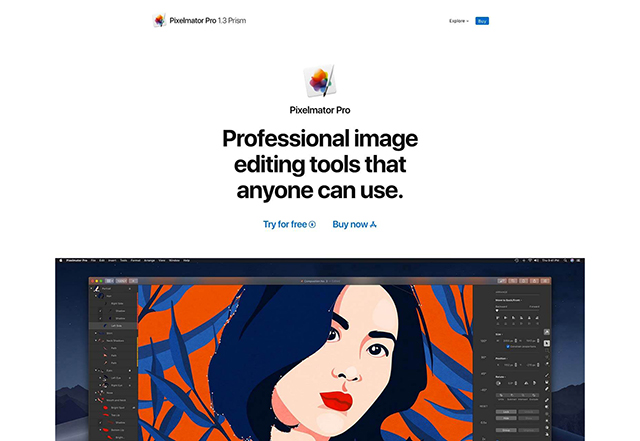The image size is (640, 441).
Task: Click the Group button
Action: 506,430
